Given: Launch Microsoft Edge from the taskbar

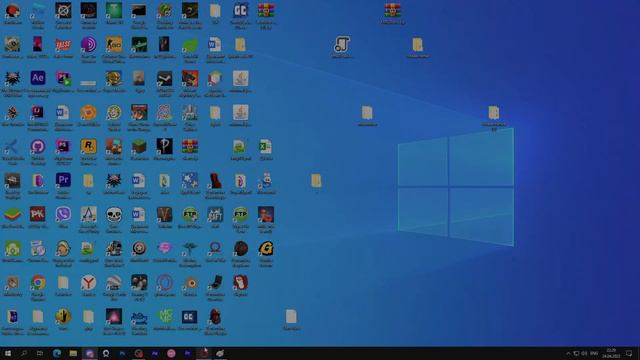Looking at the screenshot, I should pyautogui.click(x=57, y=353).
